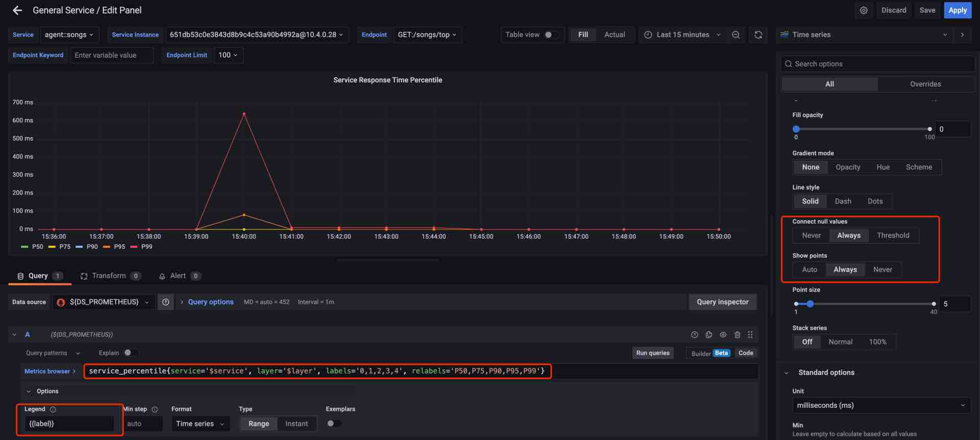Click the Point size slider handle
Viewport: 980px width, 440px height.
point(810,304)
